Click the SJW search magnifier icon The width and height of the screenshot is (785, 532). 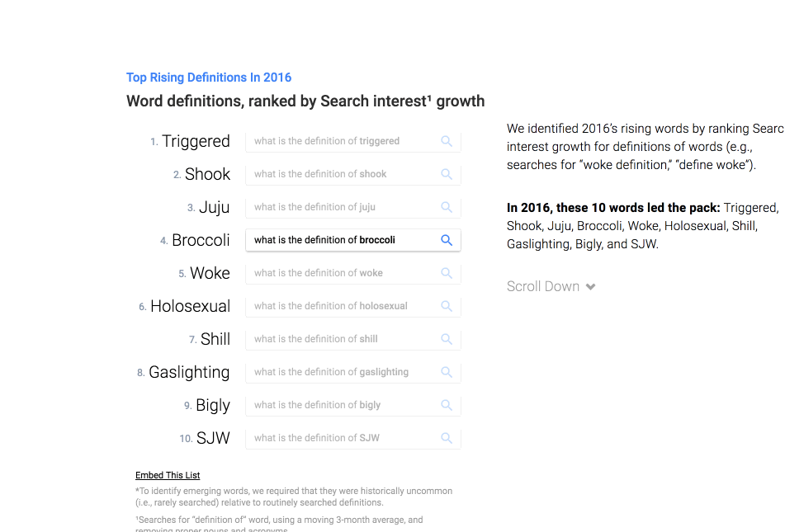click(447, 438)
